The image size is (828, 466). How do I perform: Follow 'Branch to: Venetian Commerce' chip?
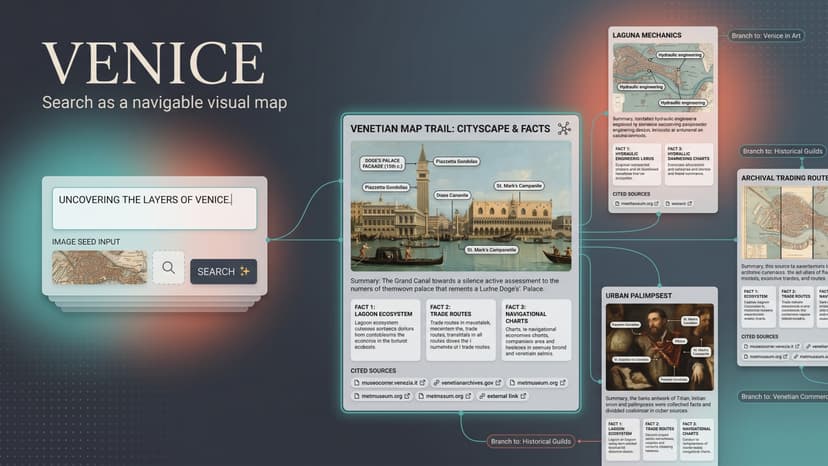point(783,396)
